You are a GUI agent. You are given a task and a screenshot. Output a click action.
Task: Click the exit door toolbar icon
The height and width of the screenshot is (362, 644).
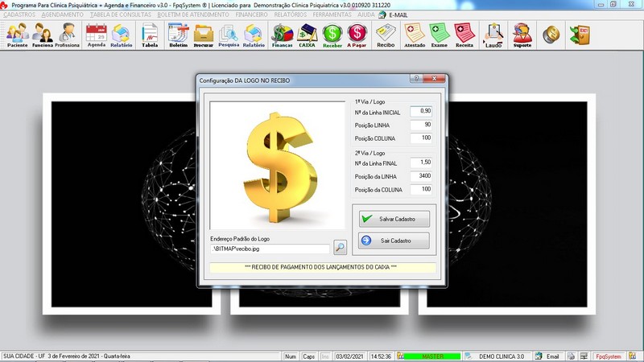pos(580,35)
